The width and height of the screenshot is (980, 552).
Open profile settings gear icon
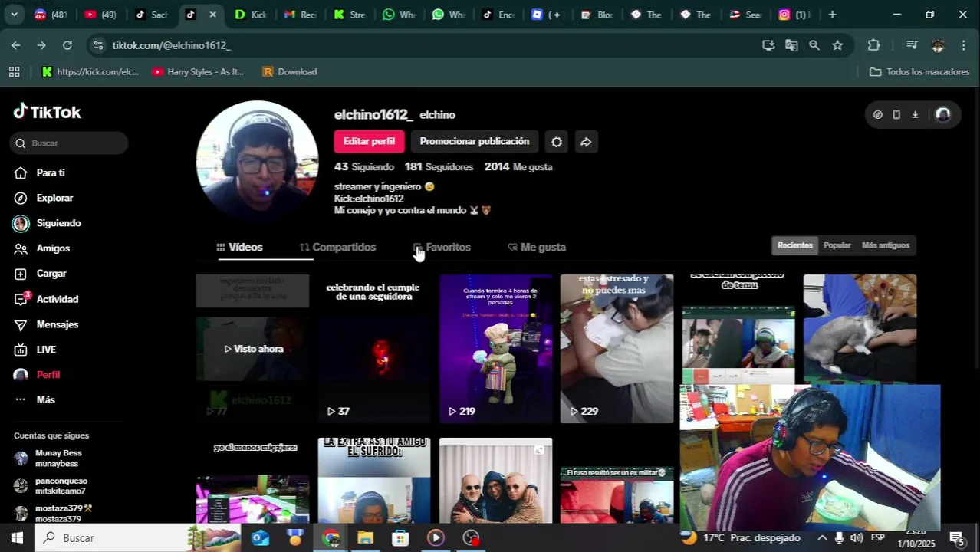557,142
